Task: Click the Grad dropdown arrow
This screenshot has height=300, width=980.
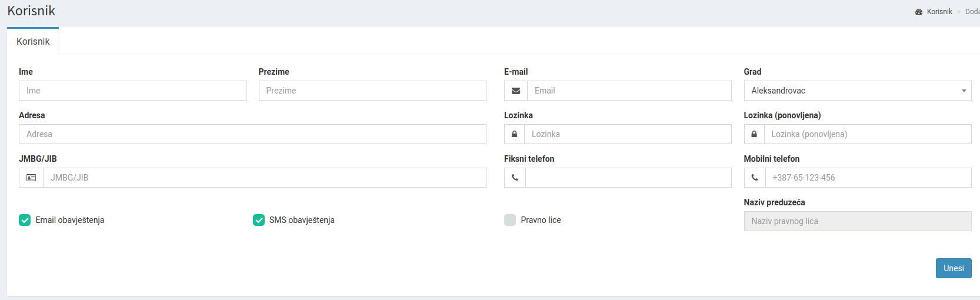Action: tap(964, 91)
